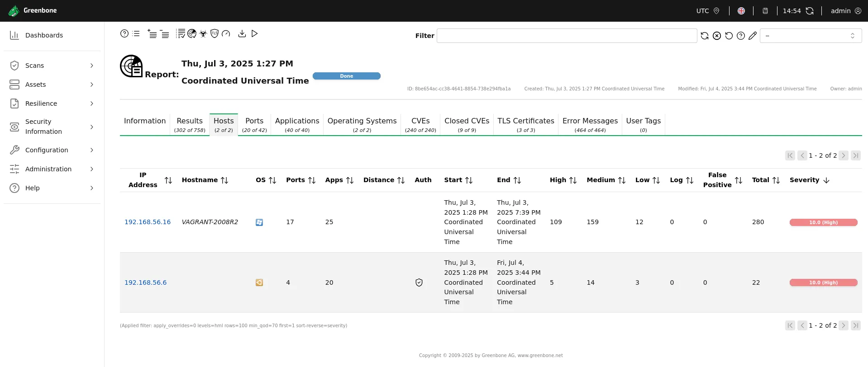The height and width of the screenshot is (367, 868).
Task: Go to first page, bottom pagination
Action: pos(790,325)
